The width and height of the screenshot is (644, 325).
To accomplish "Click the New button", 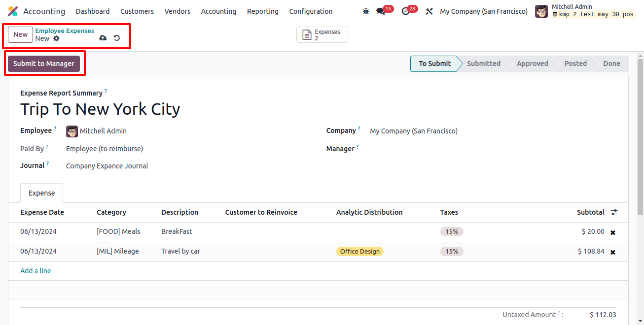I will pos(21,34).
